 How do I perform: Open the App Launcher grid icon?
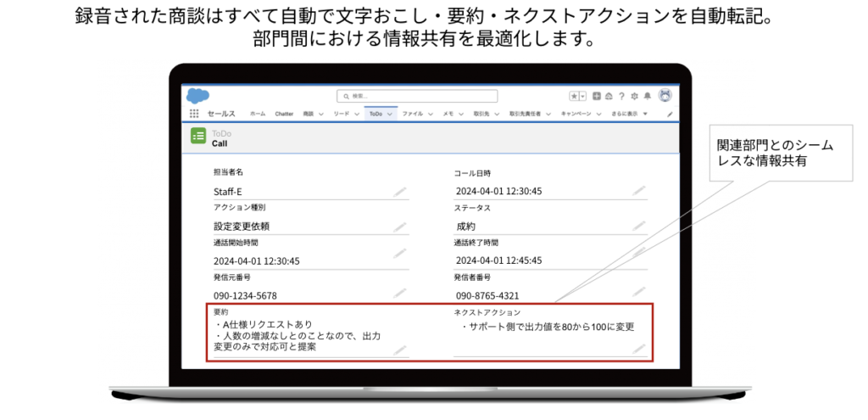(x=194, y=114)
